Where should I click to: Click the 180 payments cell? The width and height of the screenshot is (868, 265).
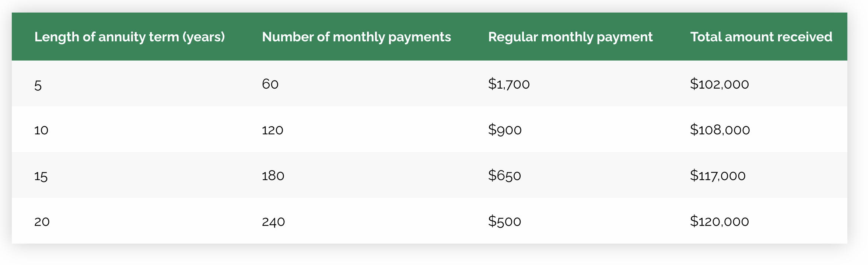(273, 176)
